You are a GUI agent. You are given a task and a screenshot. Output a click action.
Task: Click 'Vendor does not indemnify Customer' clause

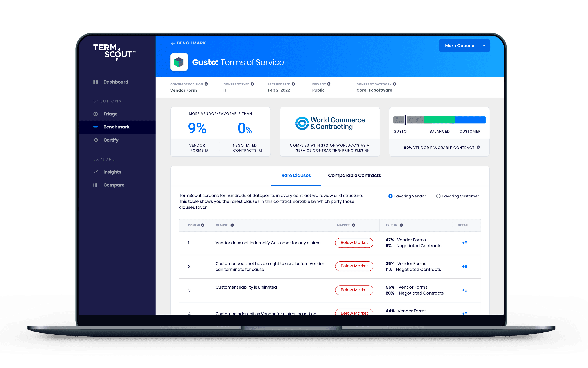tap(268, 243)
